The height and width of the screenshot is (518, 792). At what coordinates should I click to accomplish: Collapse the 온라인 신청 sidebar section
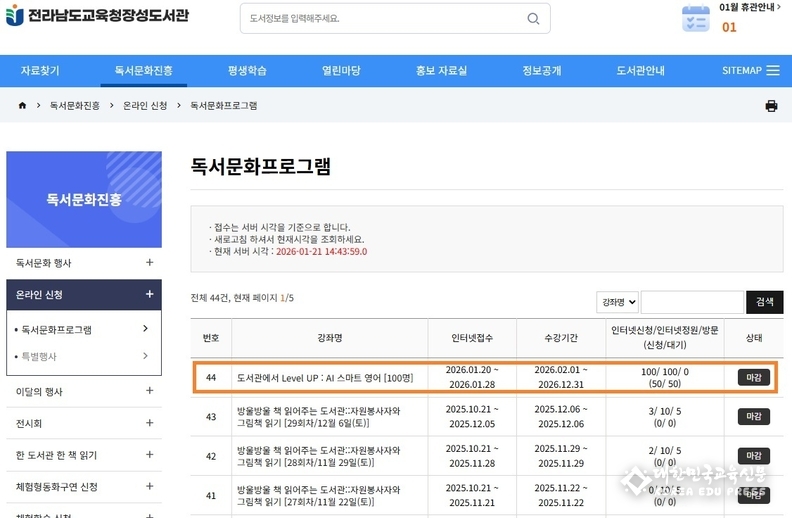coord(149,294)
